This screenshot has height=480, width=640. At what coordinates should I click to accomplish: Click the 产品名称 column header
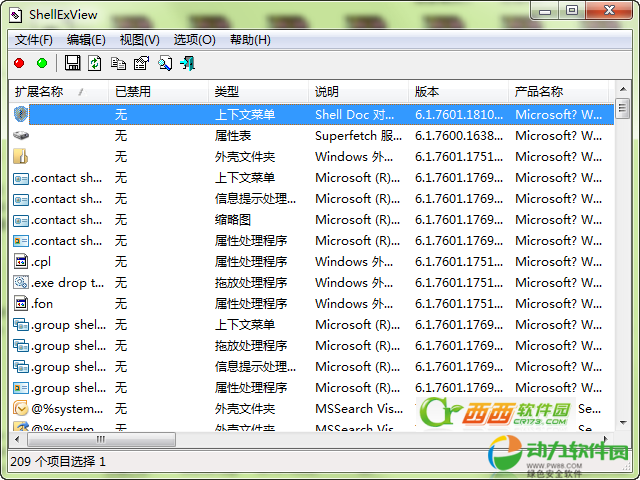tap(540, 92)
